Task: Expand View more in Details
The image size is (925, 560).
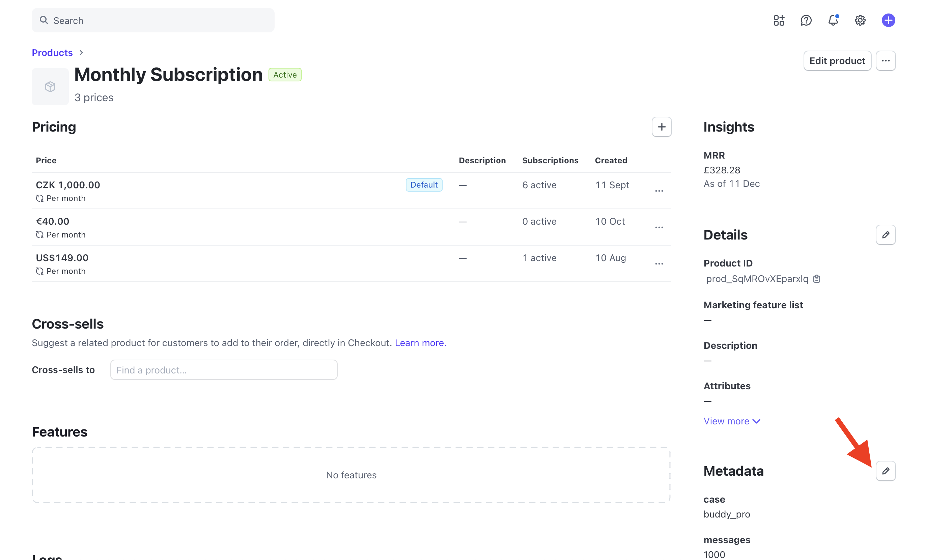Action: coord(731,421)
